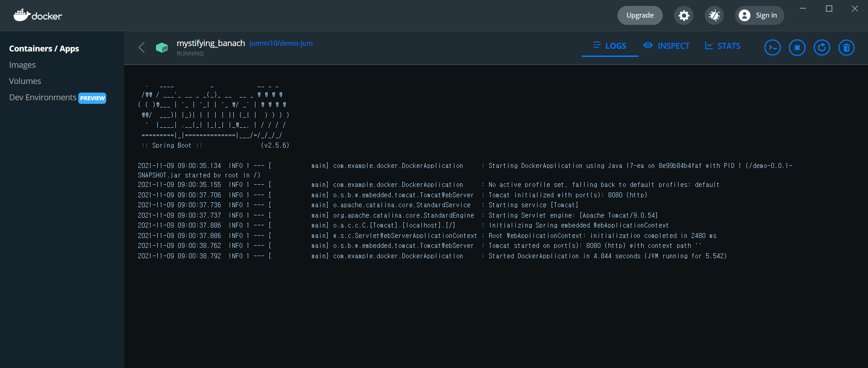Open the container CLI terminal

point(772,47)
